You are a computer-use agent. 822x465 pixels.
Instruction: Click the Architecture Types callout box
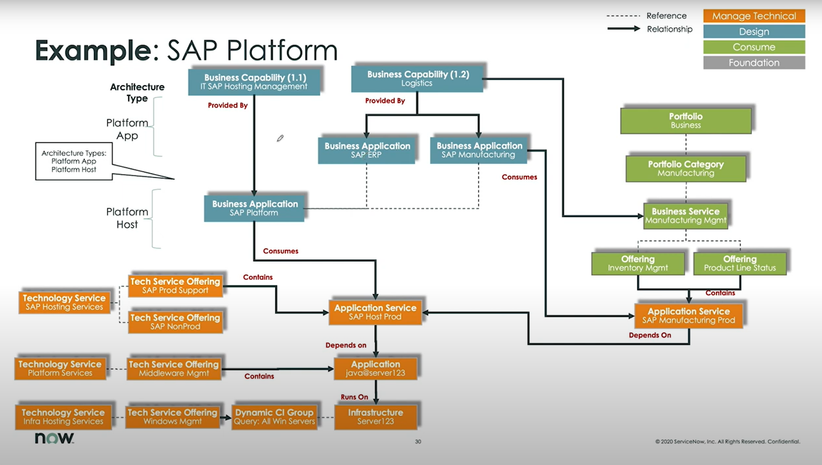tap(74, 161)
